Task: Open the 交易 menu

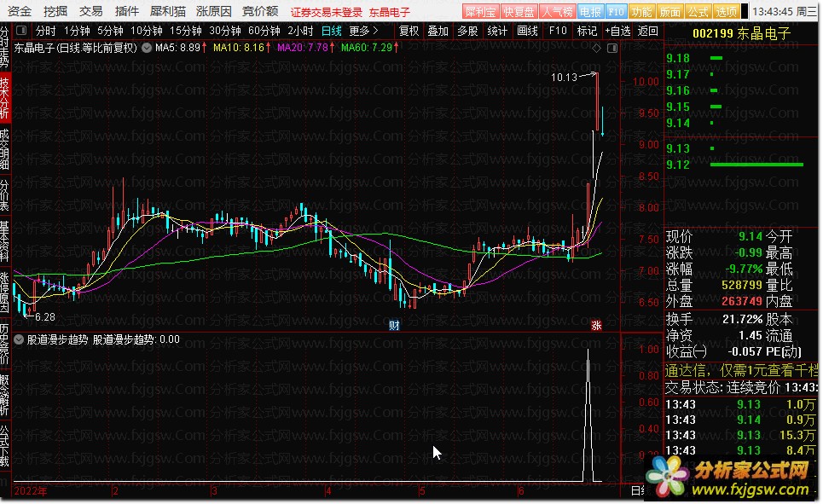Action: 90,11
